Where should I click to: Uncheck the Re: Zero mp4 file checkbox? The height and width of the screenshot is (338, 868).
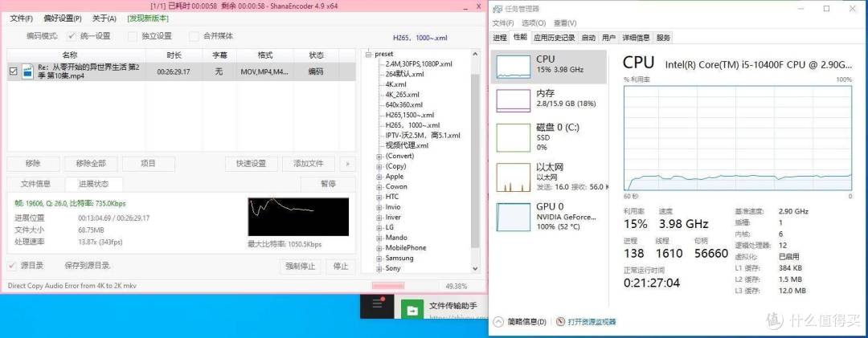[14, 71]
